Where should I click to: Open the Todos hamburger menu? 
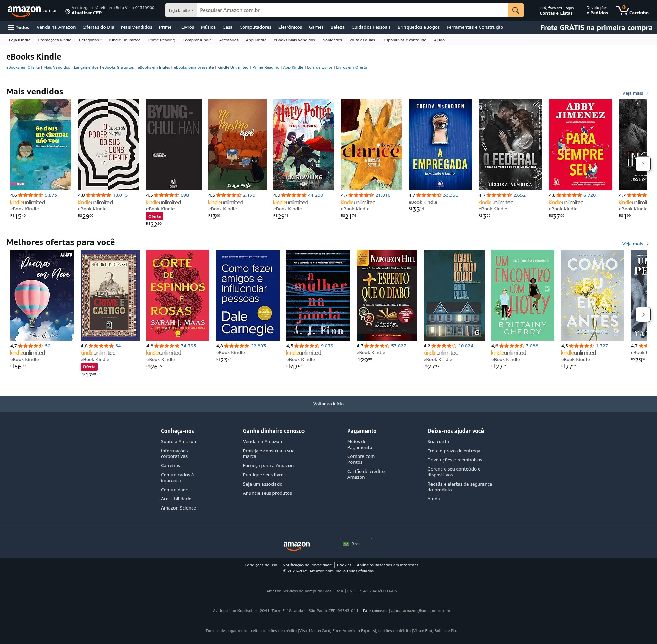pos(19,27)
